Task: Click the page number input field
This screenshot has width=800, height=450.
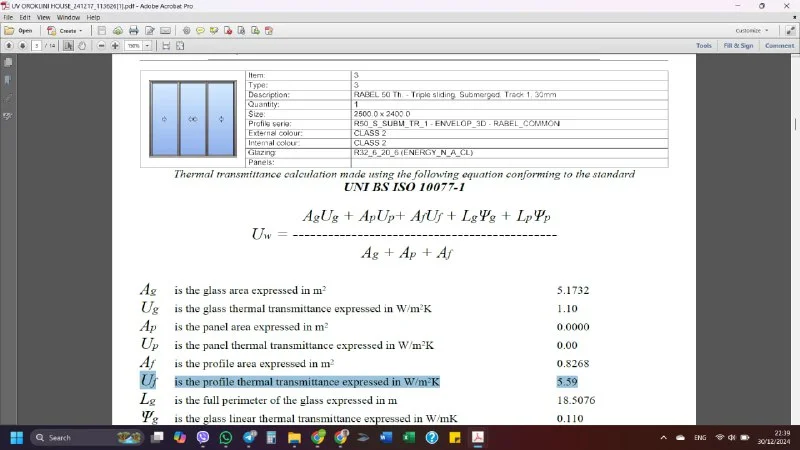Action: pyautogui.click(x=37, y=46)
